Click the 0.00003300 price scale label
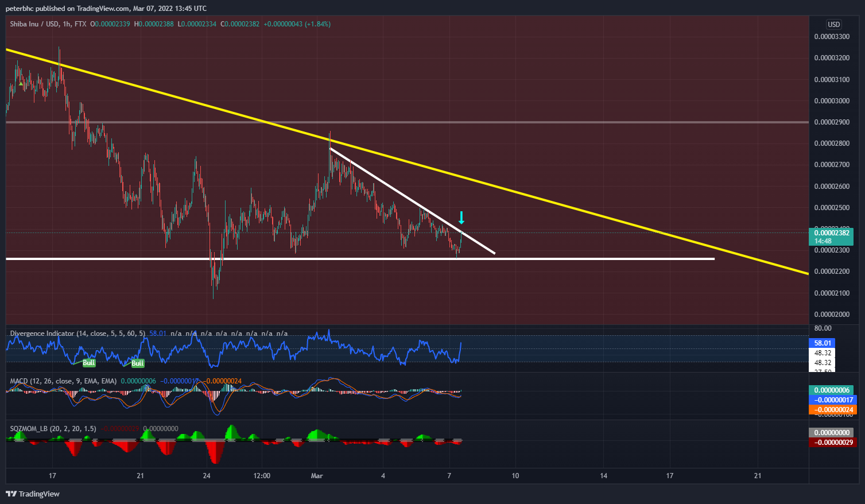 click(832, 37)
